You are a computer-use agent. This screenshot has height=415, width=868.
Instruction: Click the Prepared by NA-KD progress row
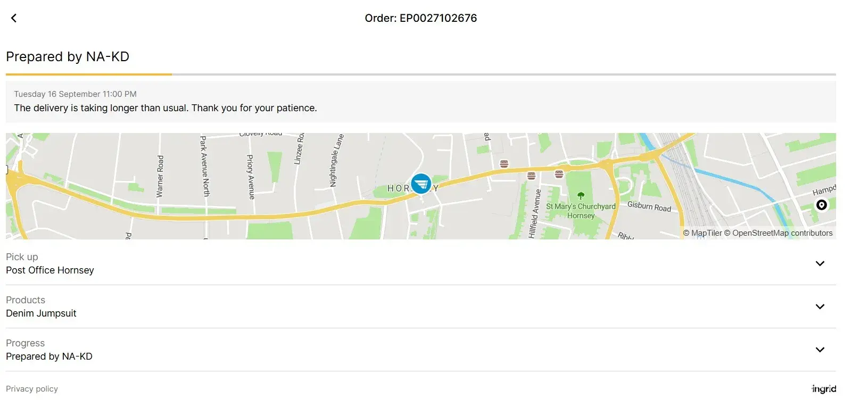(421, 350)
